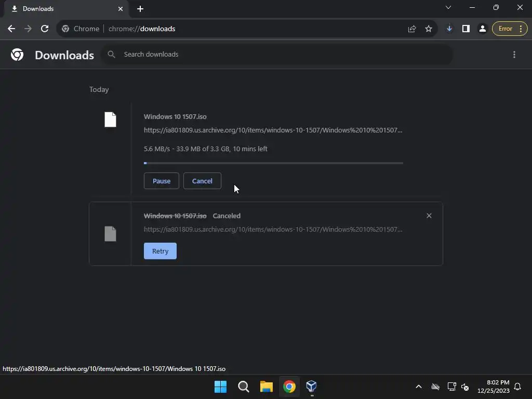
Task: Cancel the active download
Action: pos(202,181)
